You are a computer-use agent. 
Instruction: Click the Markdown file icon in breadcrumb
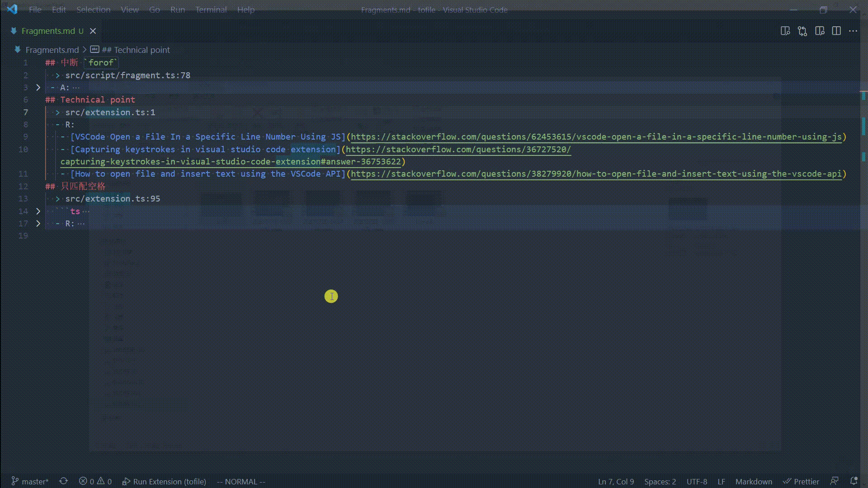click(x=94, y=50)
